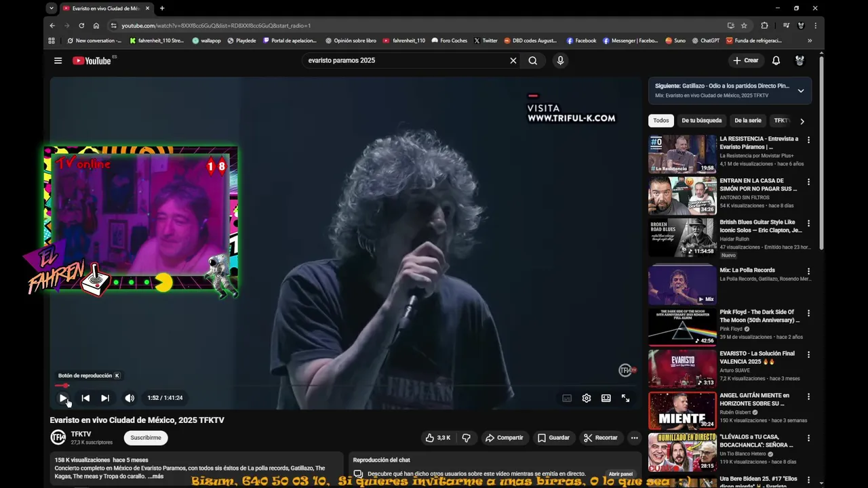
Task: Play the video
Action: pyautogui.click(x=64, y=398)
